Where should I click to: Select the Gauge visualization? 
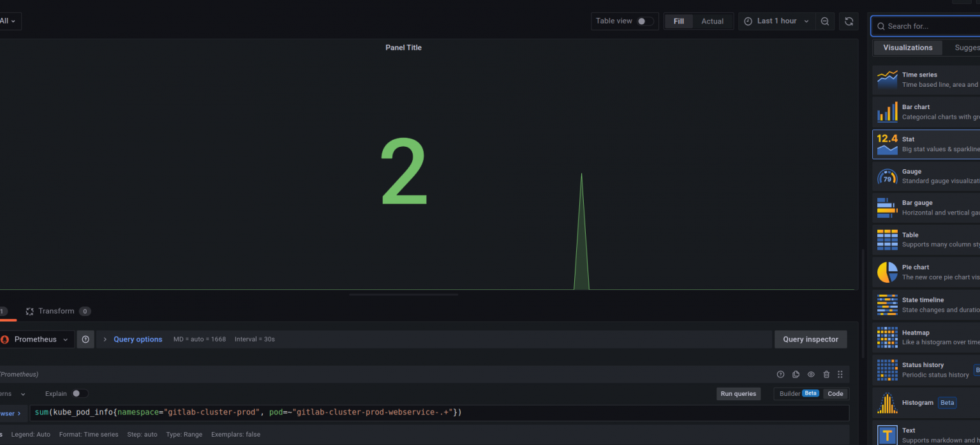point(925,176)
